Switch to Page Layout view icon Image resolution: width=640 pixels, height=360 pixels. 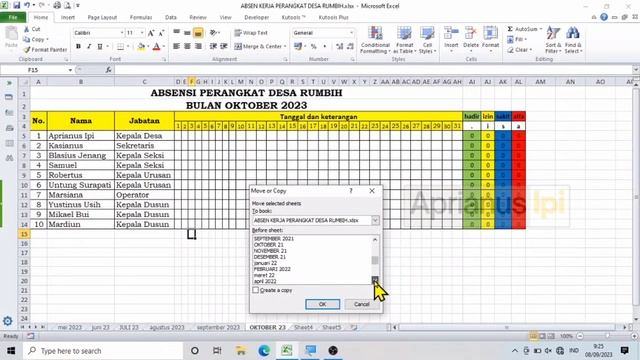542,336
